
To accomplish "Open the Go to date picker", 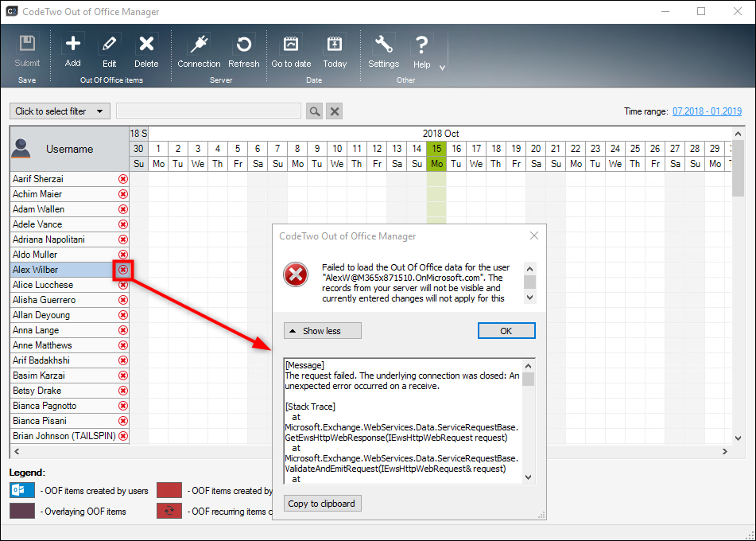I will [x=291, y=51].
